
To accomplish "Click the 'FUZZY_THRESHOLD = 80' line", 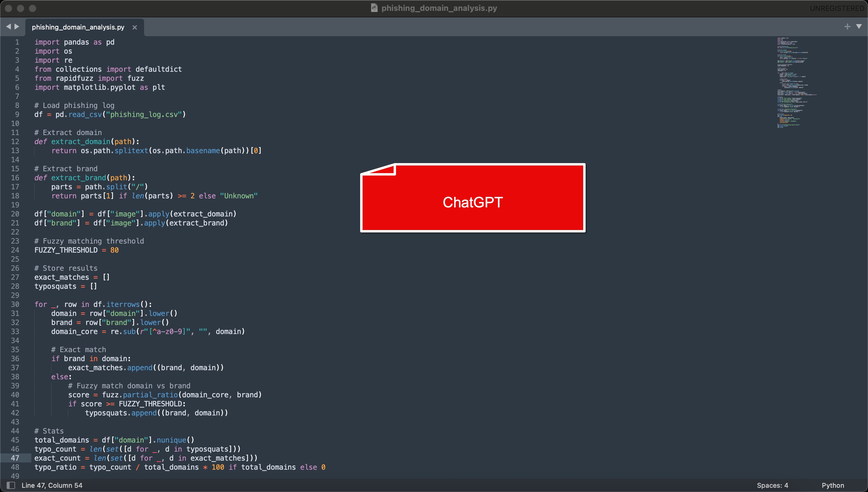I will click(x=76, y=250).
